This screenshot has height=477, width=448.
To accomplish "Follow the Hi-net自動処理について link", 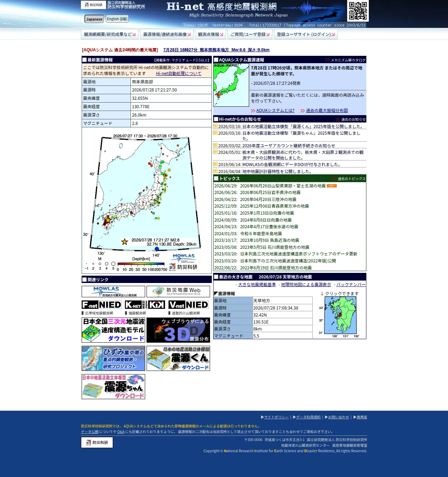I will 179,74.
